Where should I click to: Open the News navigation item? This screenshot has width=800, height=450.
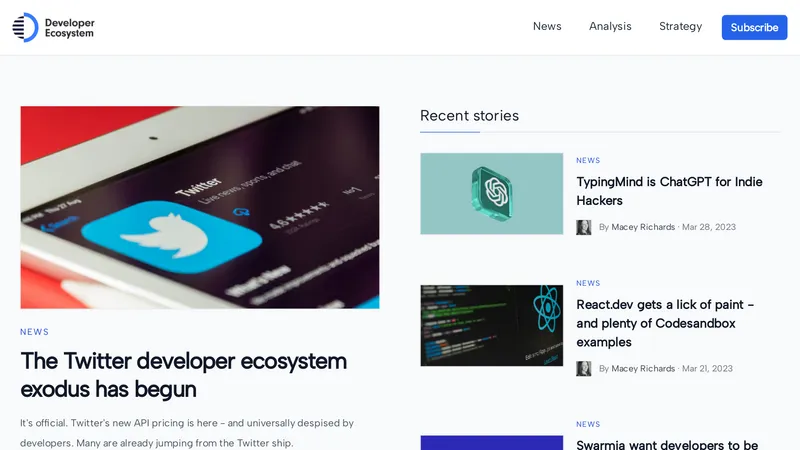point(547,27)
